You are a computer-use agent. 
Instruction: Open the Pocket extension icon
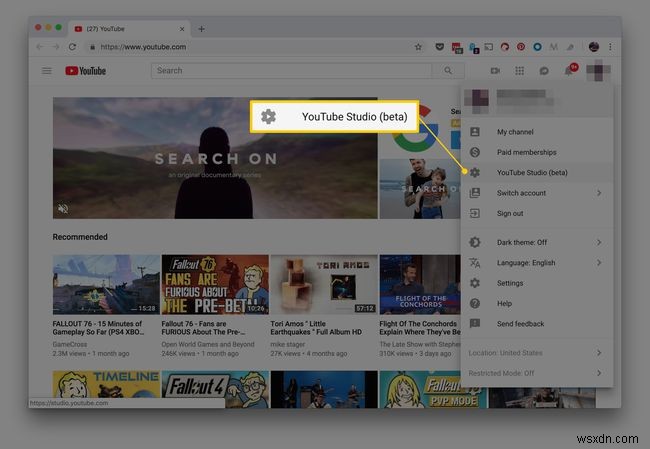click(x=439, y=47)
